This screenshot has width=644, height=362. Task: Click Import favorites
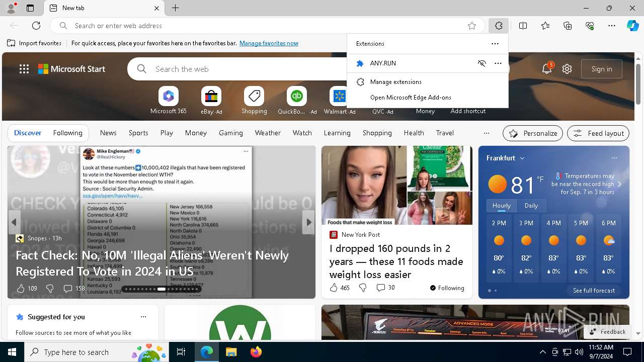coord(34,43)
